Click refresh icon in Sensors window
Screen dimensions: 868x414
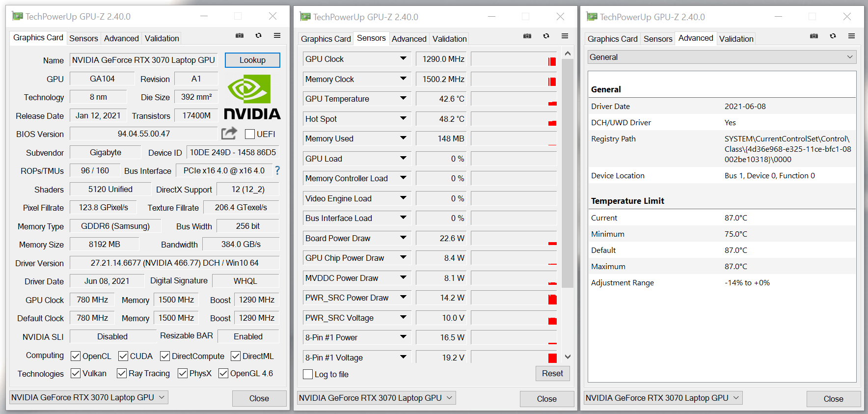(546, 36)
